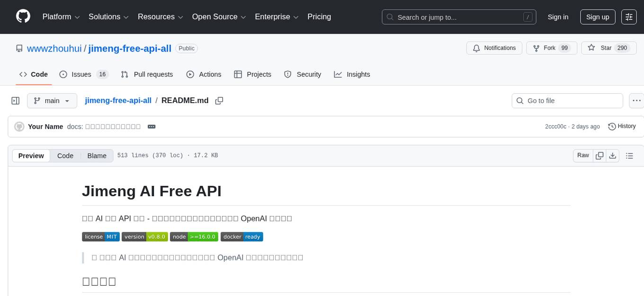This screenshot has width=644, height=296.
Task: Fork the repository
Action: [547, 48]
